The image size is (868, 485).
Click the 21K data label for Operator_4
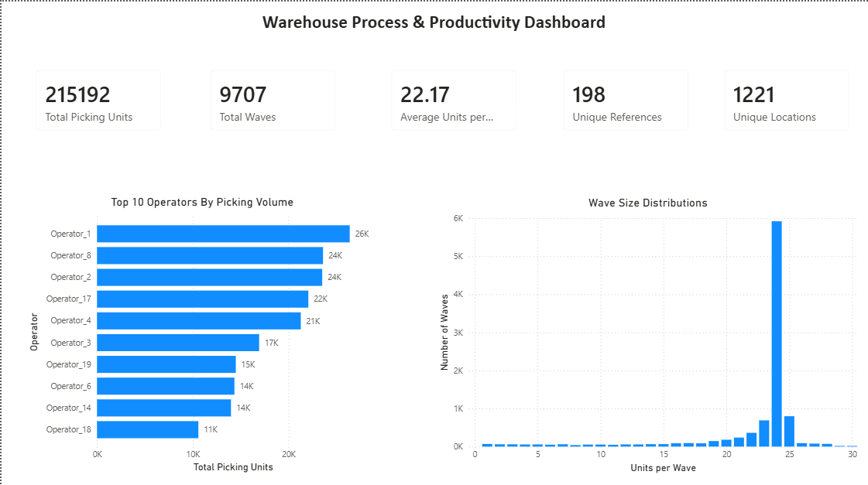coord(313,321)
